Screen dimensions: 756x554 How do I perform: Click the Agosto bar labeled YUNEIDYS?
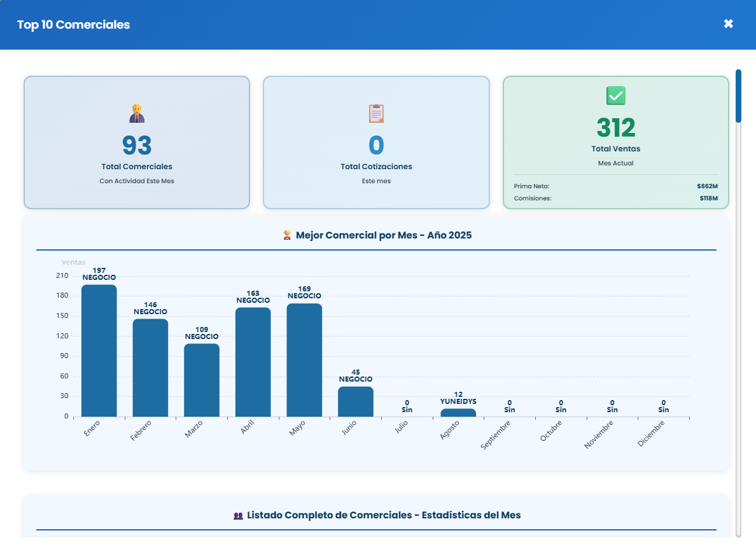(458, 413)
